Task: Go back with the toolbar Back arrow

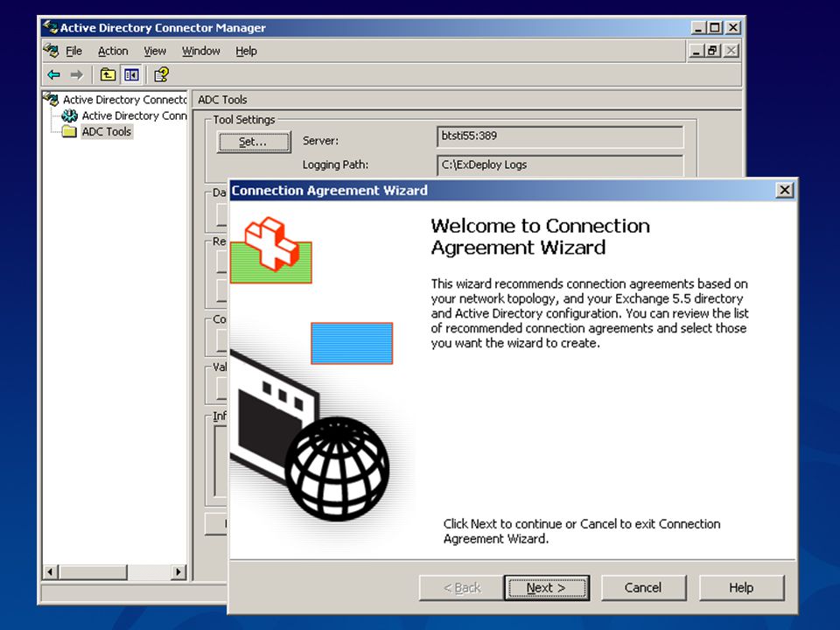Action: [x=53, y=75]
